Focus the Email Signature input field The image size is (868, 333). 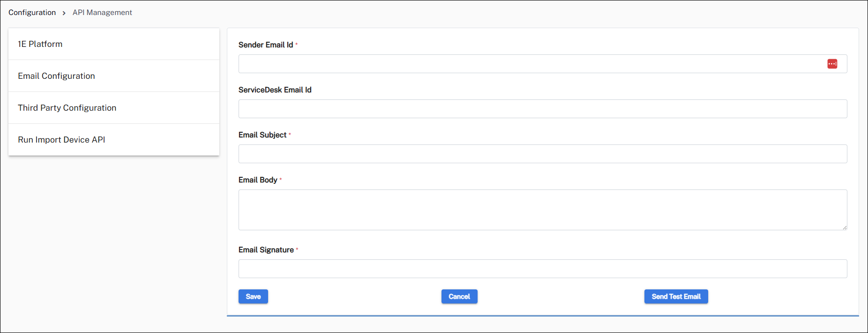[542, 269]
